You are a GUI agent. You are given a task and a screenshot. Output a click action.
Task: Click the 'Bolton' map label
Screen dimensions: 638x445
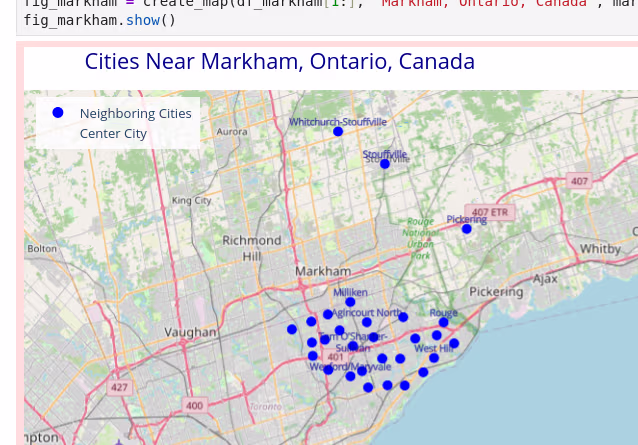pos(42,249)
